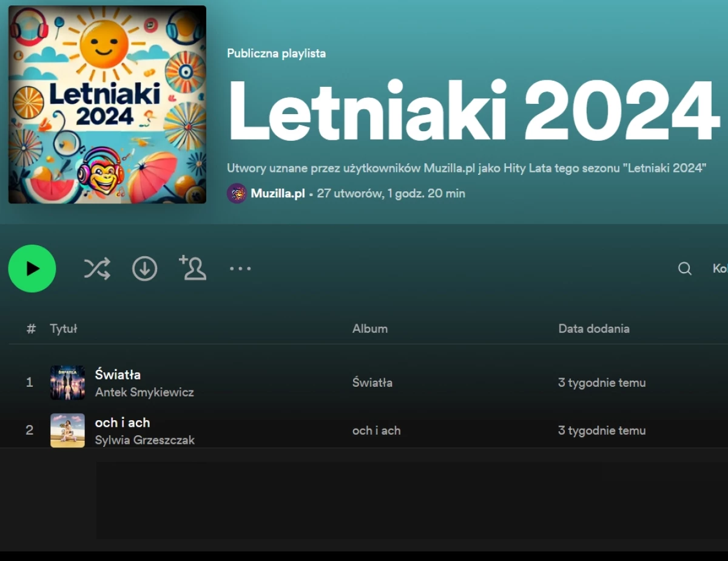The width and height of the screenshot is (728, 561).
Task: Click the Muzilla.pl profile avatar
Action: tap(237, 194)
